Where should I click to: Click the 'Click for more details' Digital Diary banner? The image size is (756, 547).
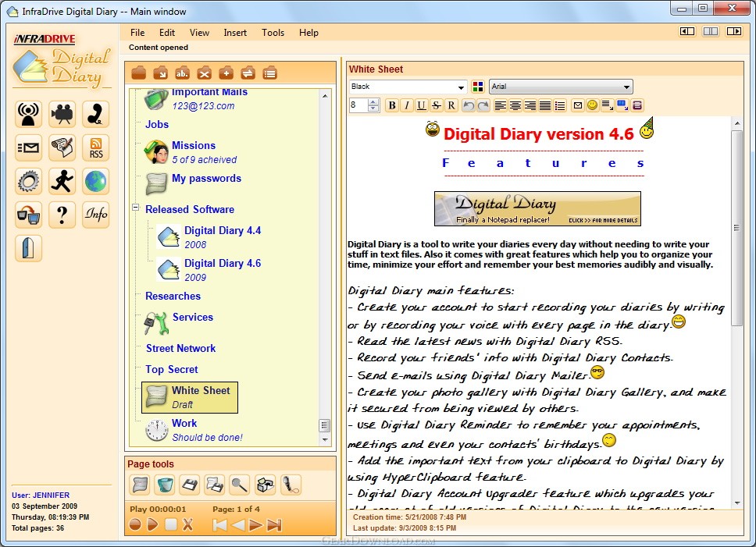tap(537, 209)
